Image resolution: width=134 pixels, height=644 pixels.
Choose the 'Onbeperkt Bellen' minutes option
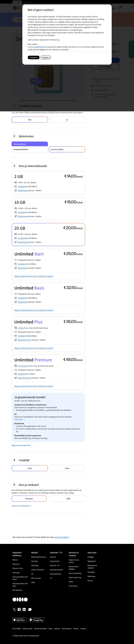click(30, 149)
